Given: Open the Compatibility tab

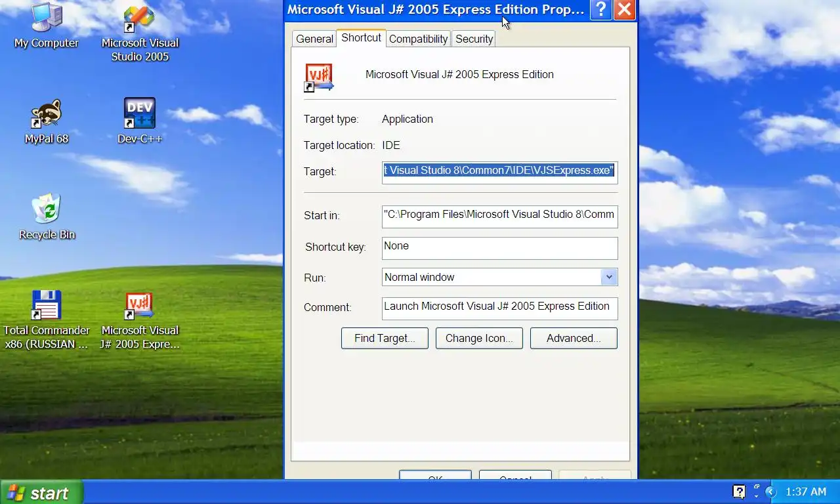Looking at the screenshot, I should 418,39.
